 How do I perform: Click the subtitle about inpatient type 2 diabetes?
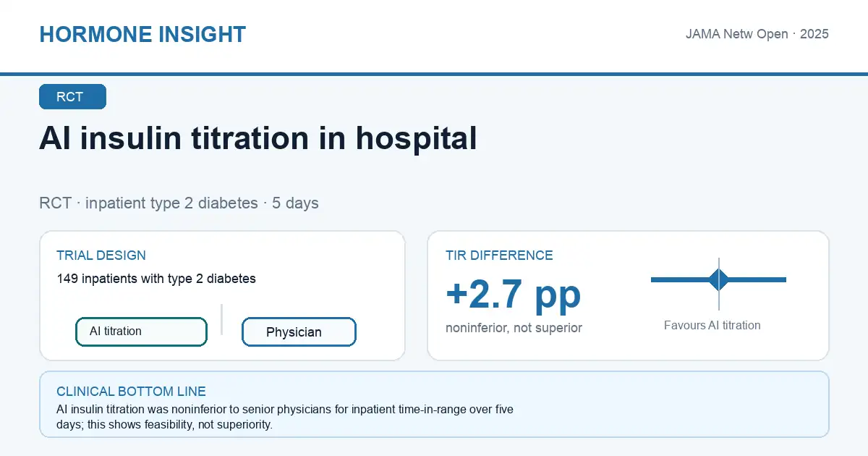coord(179,203)
